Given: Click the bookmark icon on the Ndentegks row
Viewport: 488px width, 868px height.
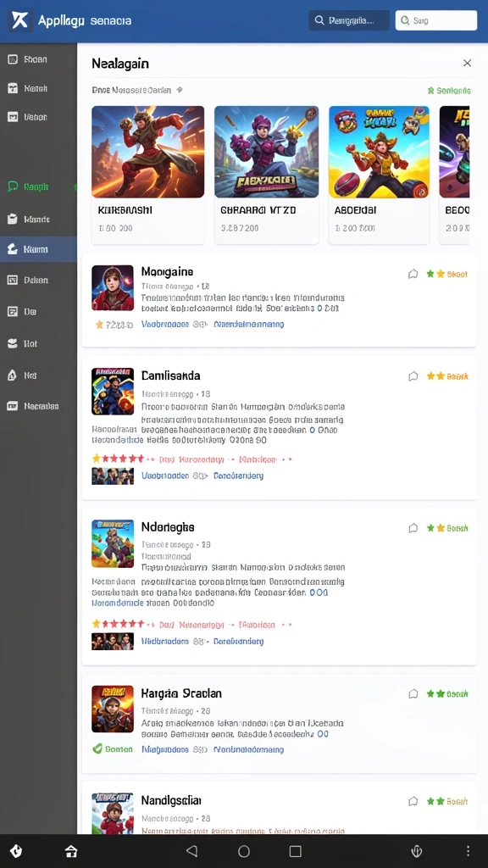Looking at the screenshot, I should [413, 528].
